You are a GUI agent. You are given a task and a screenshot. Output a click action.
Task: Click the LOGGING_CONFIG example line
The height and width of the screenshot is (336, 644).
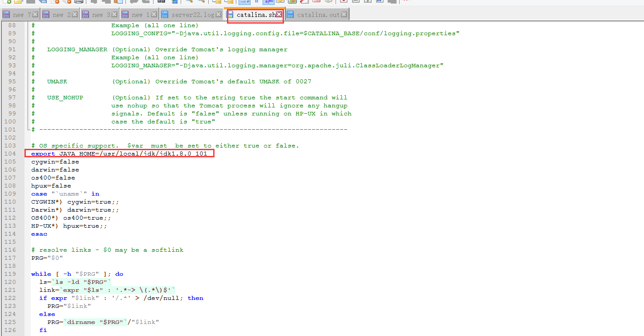point(285,33)
